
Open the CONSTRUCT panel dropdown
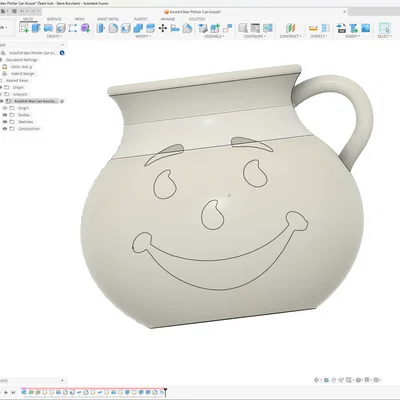(290, 36)
